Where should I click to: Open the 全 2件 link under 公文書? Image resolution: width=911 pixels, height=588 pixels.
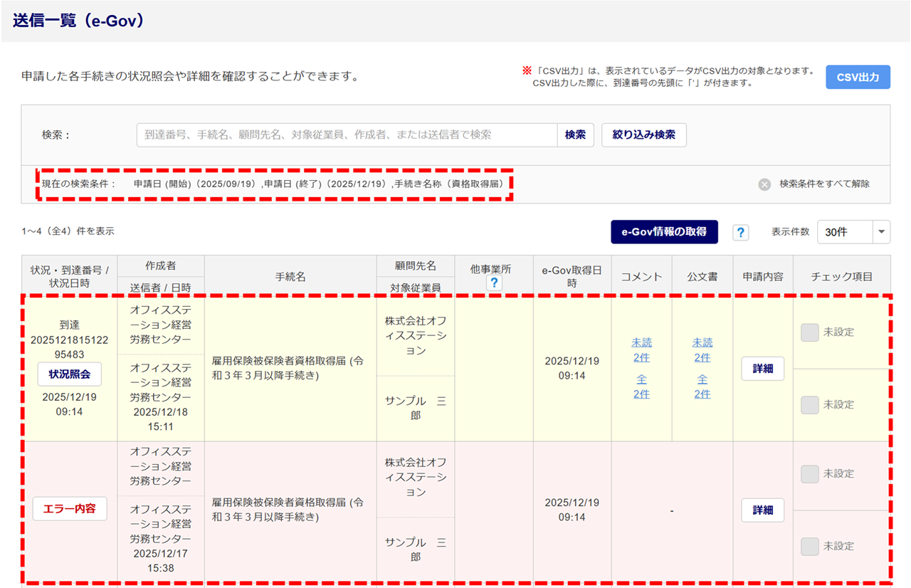point(702,387)
